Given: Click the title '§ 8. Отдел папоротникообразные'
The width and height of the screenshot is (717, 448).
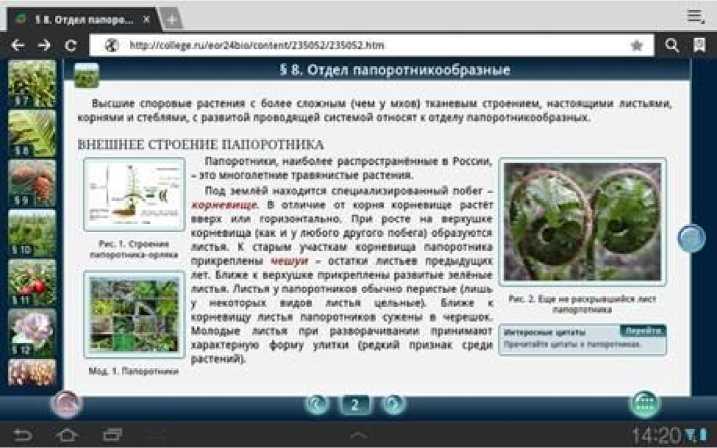Looking at the screenshot, I should [x=395, y=70].
